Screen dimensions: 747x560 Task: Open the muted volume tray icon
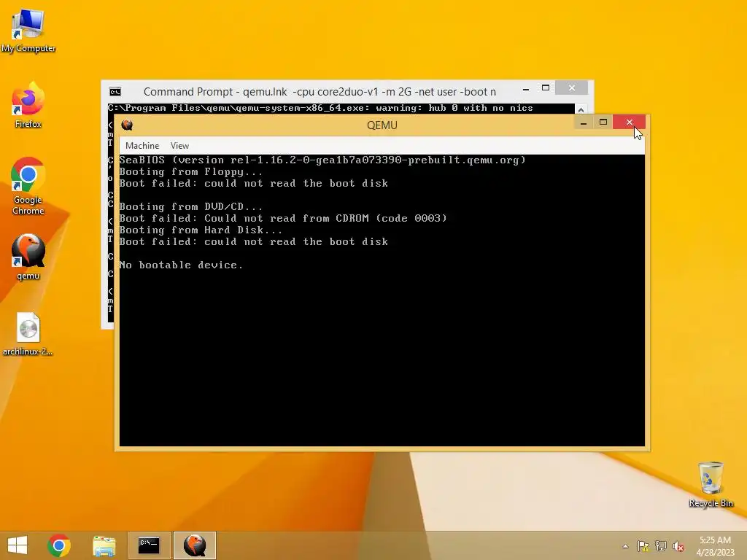(x=678, y=546)
